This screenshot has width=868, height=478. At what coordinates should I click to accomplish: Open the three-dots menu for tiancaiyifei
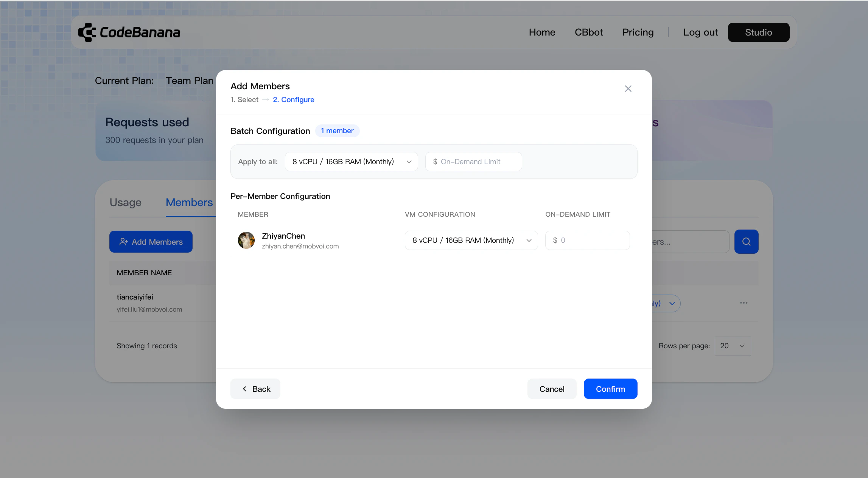pos(744,303)
